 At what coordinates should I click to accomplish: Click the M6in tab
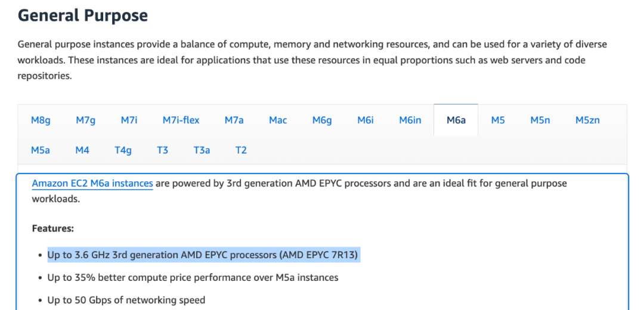pos(410,120)
